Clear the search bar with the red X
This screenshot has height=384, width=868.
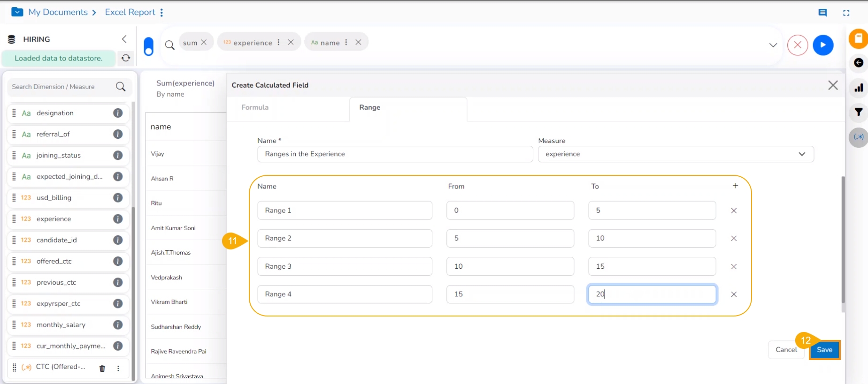[797, 45]
